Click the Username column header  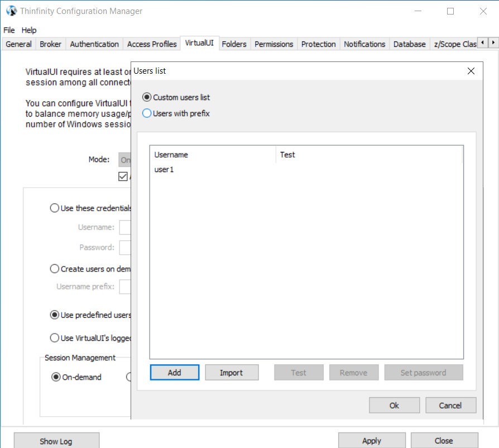[x=213, y=155]
